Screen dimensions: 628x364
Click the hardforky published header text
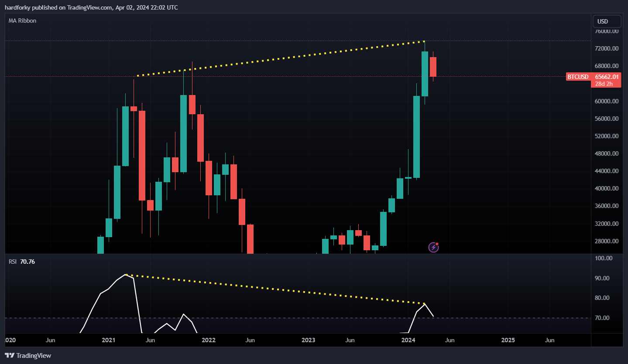click(91, 7)
